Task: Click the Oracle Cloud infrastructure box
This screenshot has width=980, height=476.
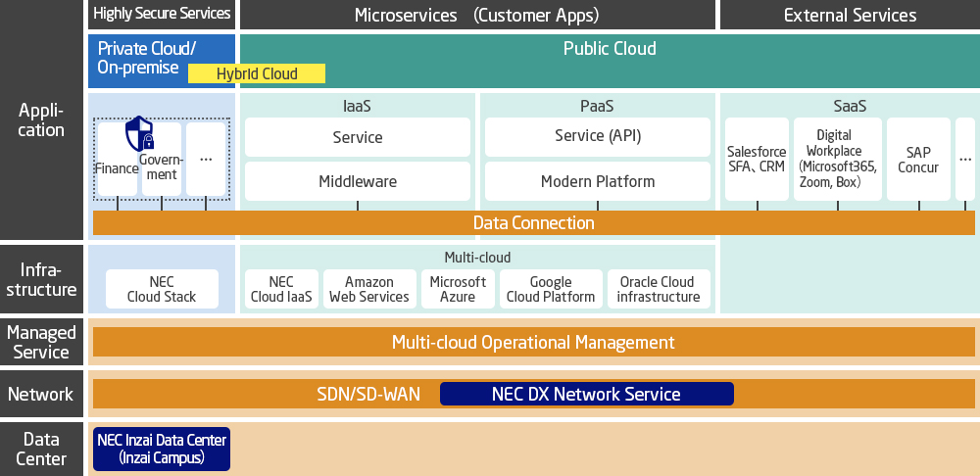Action: (x=659, y=289)
